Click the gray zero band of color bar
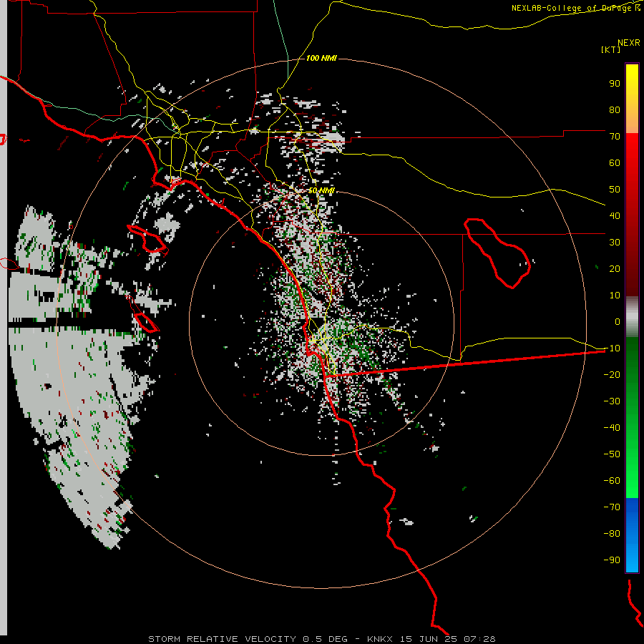 [x=632, y=317]
